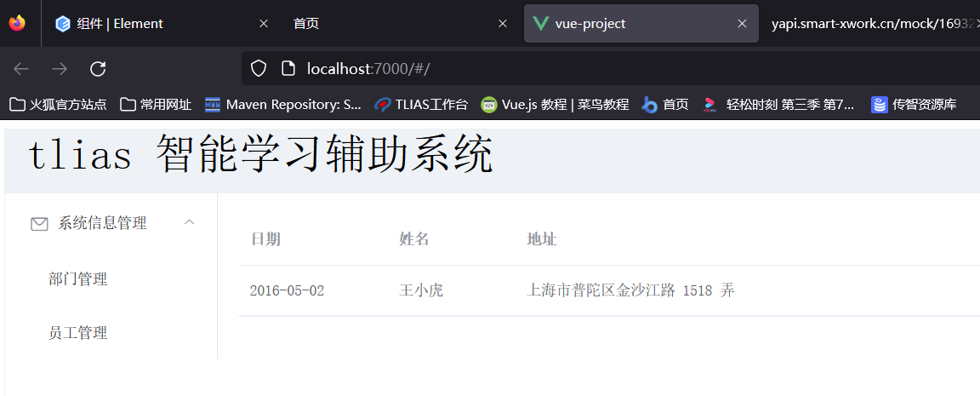Select 员工管理 in the sidebar

coord(78,333)
